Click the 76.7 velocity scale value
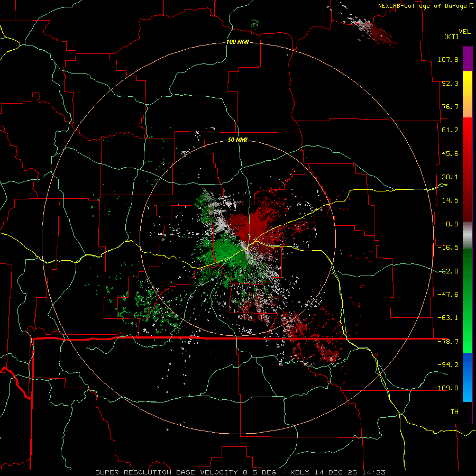 [450, 106]
